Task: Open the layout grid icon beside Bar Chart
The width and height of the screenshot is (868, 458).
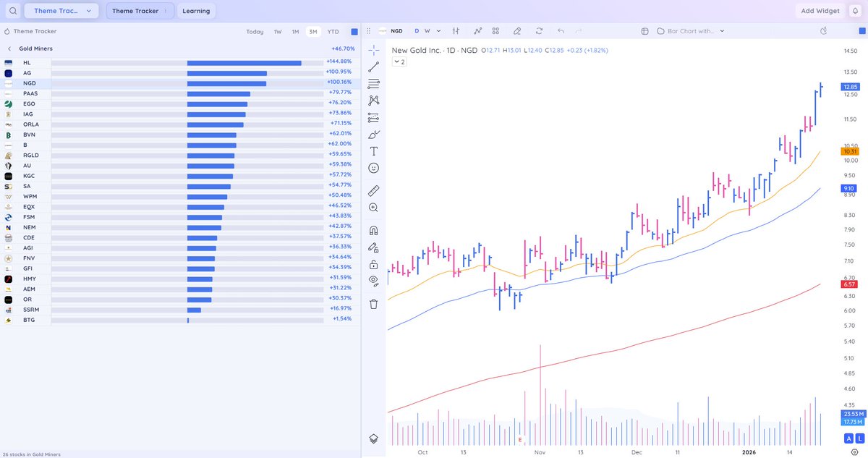Action: tap(645, 31)
